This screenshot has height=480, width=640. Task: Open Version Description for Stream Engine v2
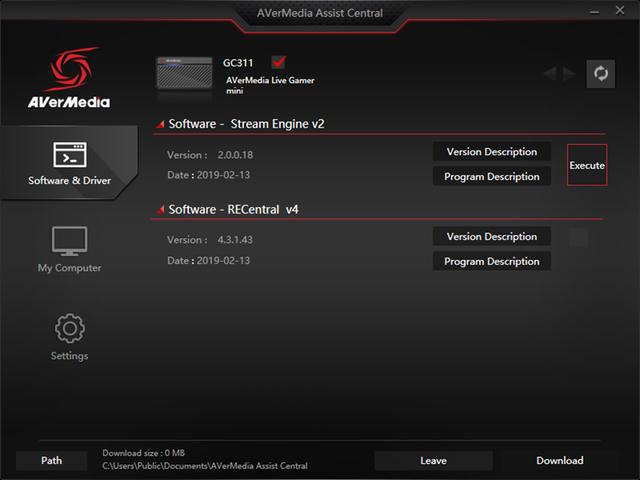coord(492,152)
